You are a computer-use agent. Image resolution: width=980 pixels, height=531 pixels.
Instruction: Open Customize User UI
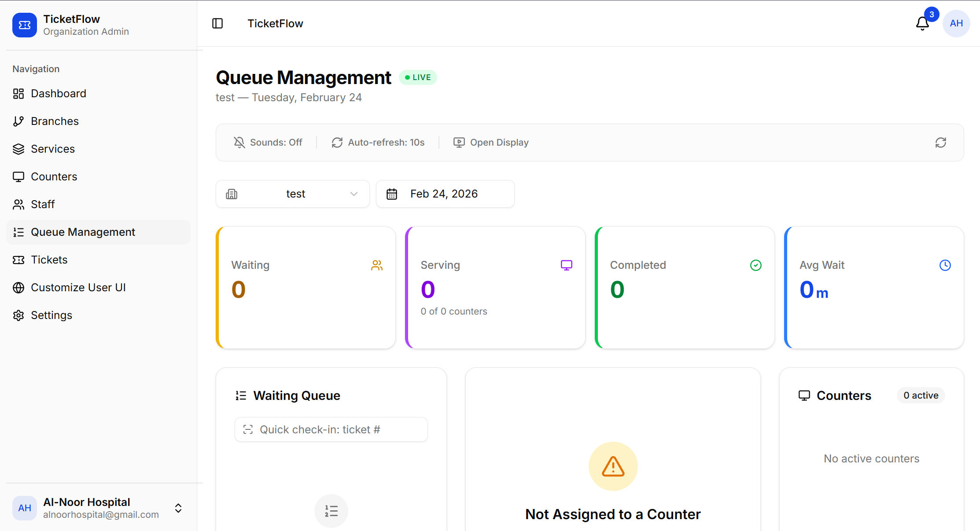click(x=78, y=287)
